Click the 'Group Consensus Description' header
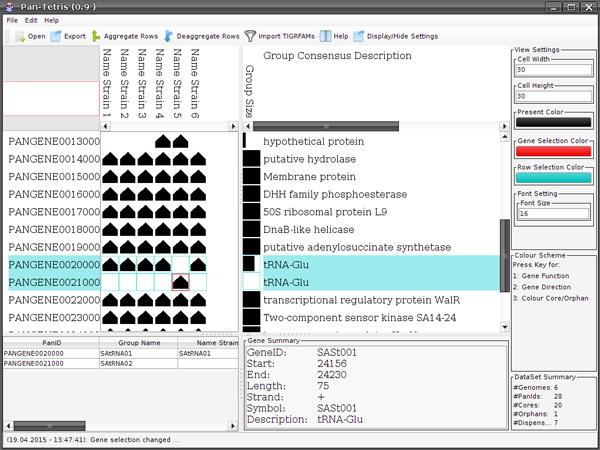 [337, 56]
